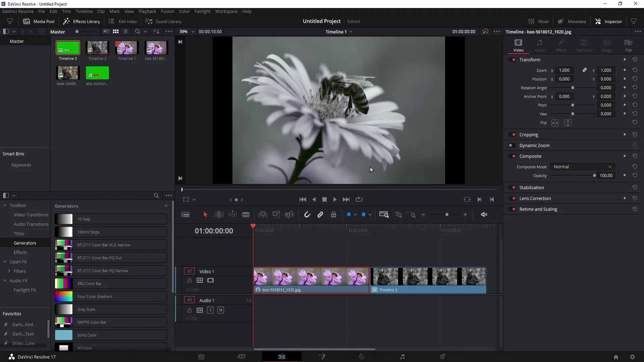Collapse the Open FX tree
Image resolution: width=644 pixels, height=362 pixels.
click(5, 262)
